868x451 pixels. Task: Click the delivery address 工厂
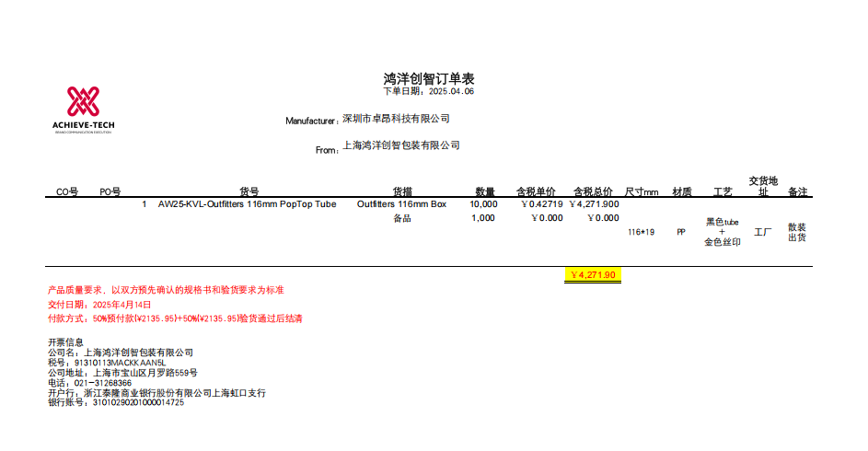763,233
